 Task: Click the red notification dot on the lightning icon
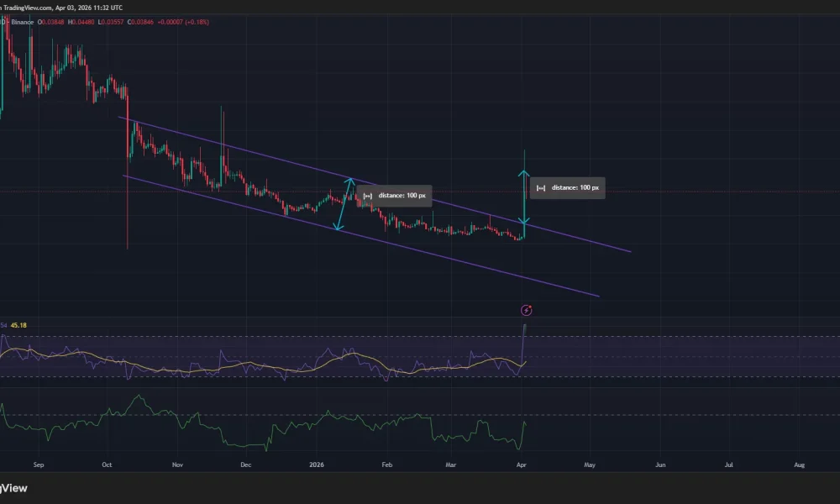530,307
